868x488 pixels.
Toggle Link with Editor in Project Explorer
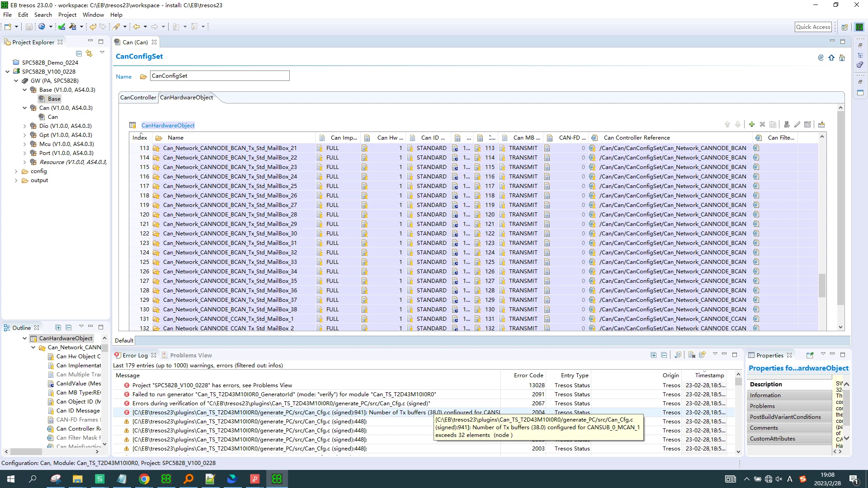[89, 53]
